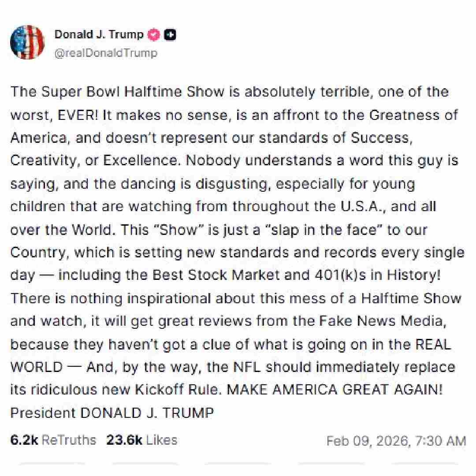Click the pink verified checkmark badge
The height and width of the screenshot is (476, 476).
point(153,34)
